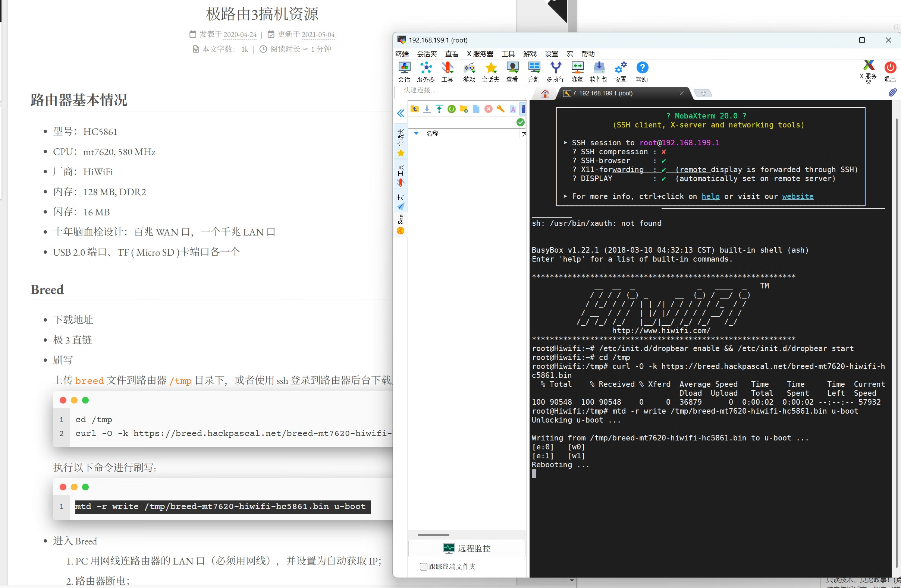Click the 游戏 (Games) toolbar icon
The image size is (901, 588).
pyautogui.click(x=469, y=72)
